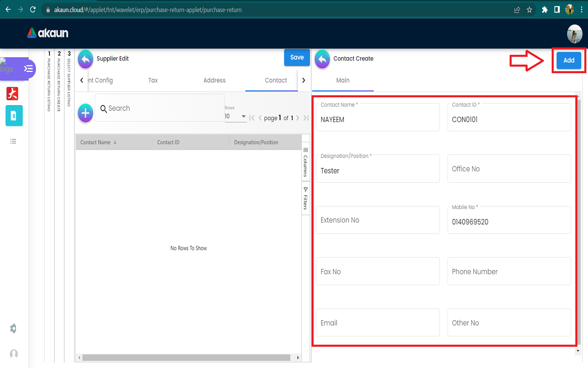Open the Rows per page dropdown
Image resolution: width=588 pixels, height=368 pixels.
point(236,117)
